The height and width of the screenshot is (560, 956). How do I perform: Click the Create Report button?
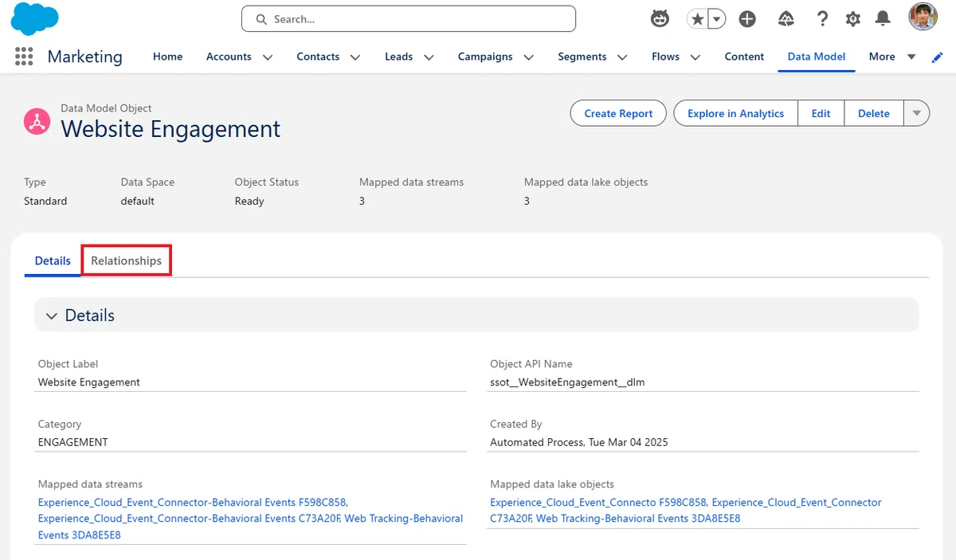[x=618, y=113]
